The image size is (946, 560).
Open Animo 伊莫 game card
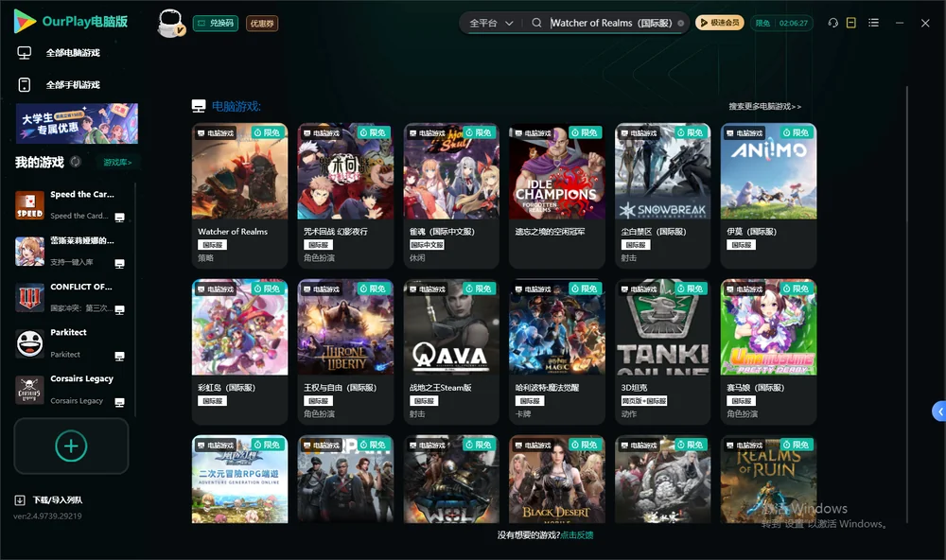click(768, 196)
